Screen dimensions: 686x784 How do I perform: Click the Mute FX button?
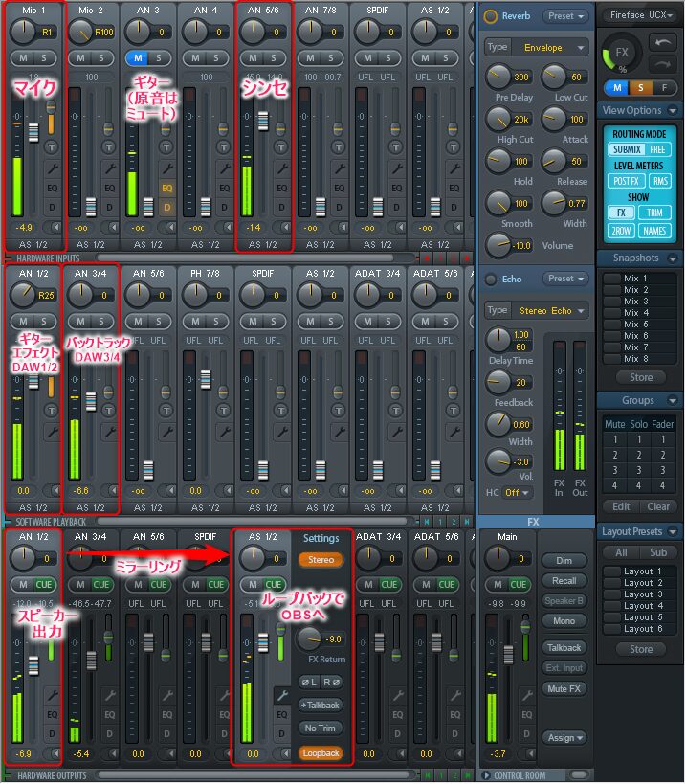click(x=564, y=688)
